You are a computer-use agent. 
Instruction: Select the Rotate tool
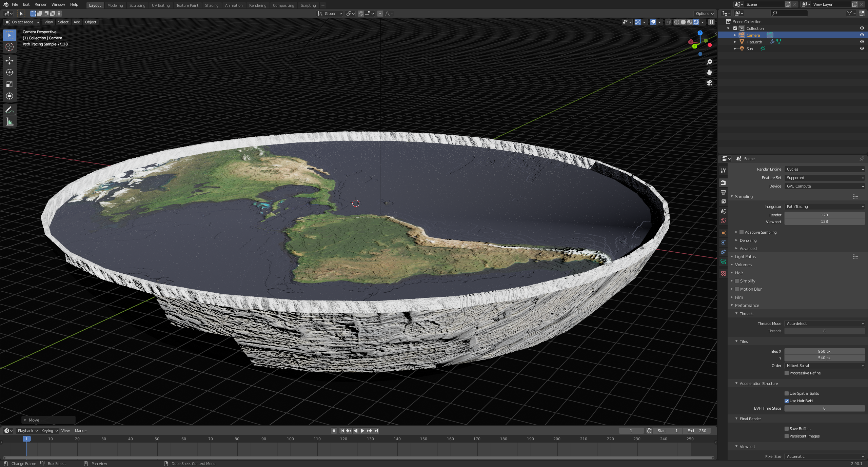pos(9,72)
